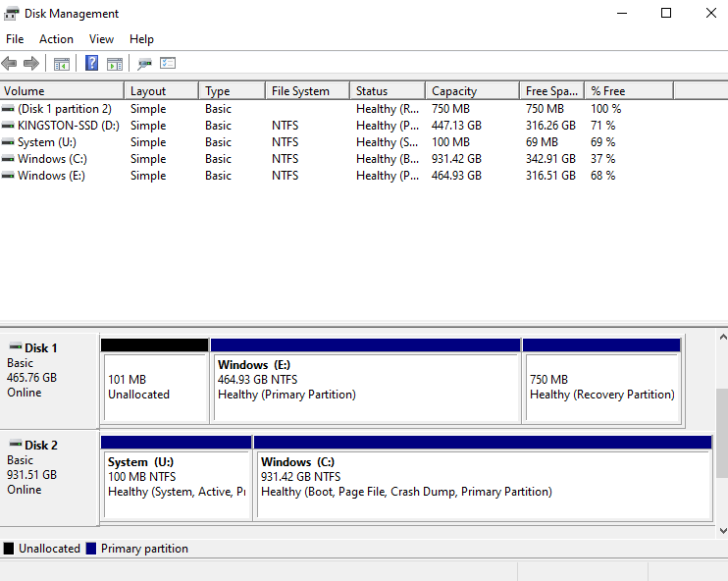Select the KINGSTON-SSD (D:) volume row

click(337, 126)
